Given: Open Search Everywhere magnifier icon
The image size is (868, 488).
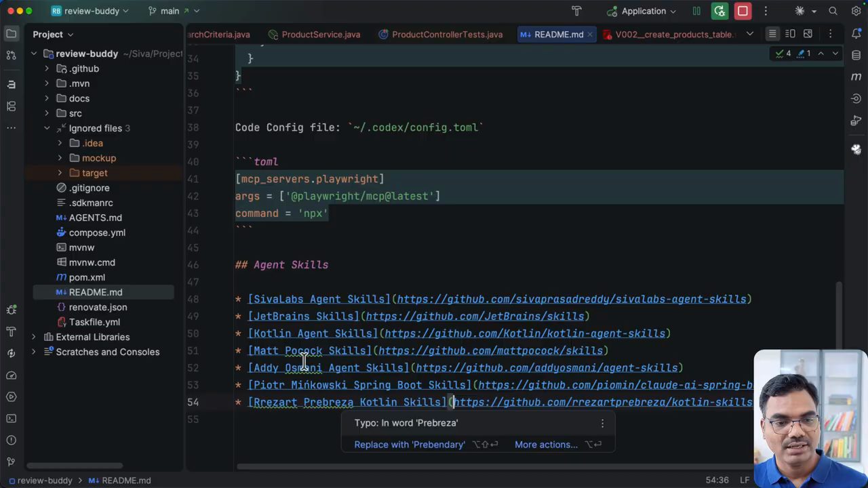Looking at the screenshot, I should pyautogui.click(x=833, y=11).
